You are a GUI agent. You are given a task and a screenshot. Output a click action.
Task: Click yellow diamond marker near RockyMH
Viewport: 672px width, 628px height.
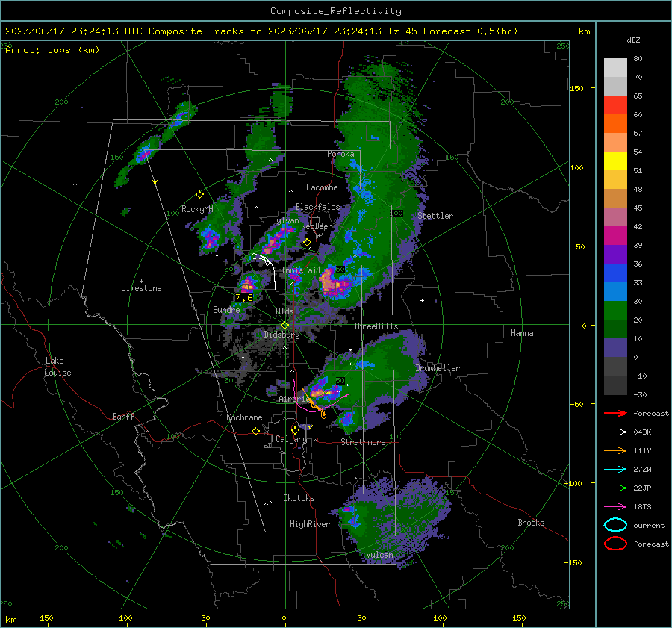pyautogui.click(x=199, y=195)
